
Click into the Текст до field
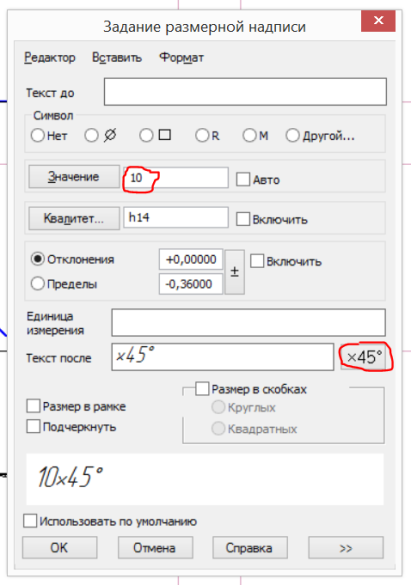pos(245,92)
